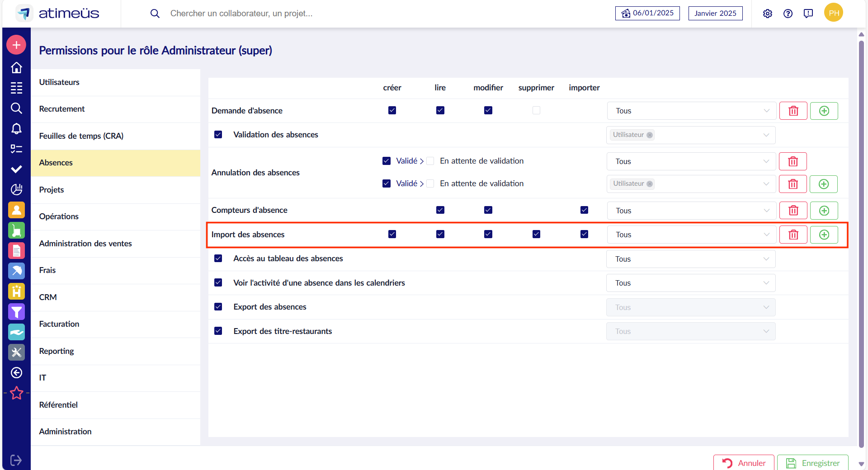868x470 pixels.
Task: Uncheck Validation des absences checkbox
Action: (218, 135)
